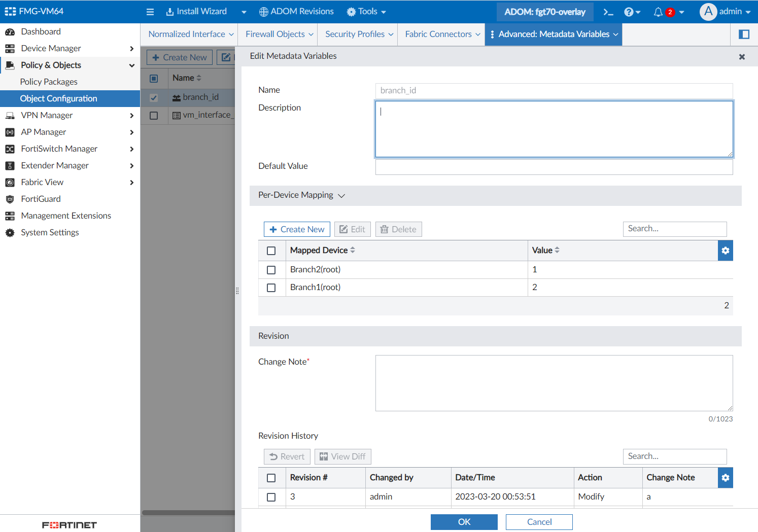Screen dimensions: 758x532
Task: Check the Branch2(root) row checkbox
Action: click(x=271, y=270)
